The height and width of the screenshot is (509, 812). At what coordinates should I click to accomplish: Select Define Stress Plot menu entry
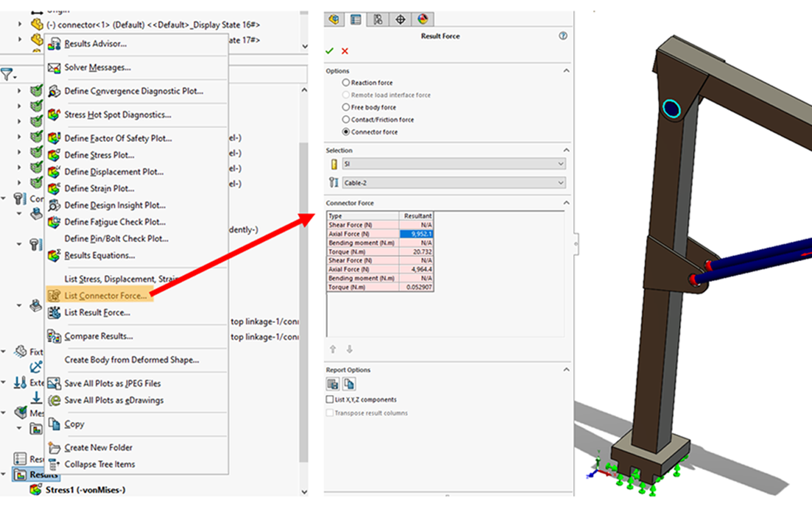[99, 155]
